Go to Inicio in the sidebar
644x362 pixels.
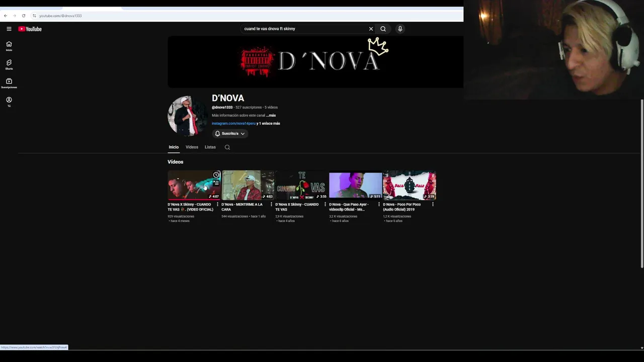click(x=9, y=46)
